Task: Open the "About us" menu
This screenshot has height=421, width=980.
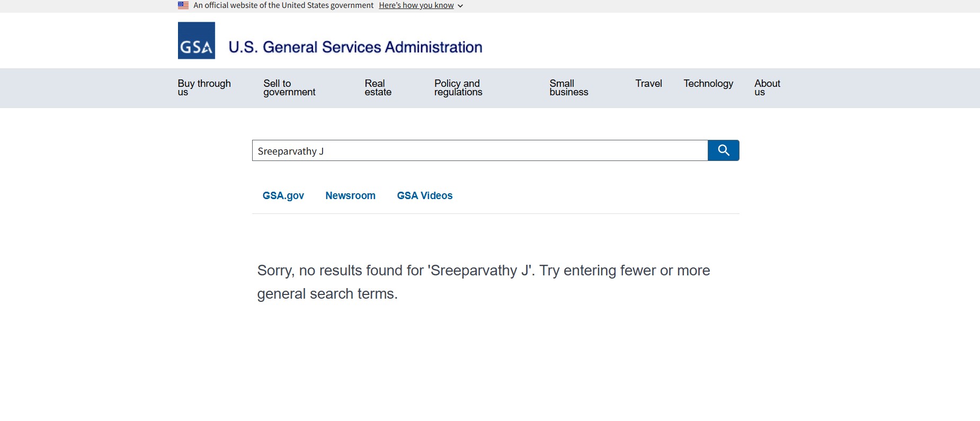Action: pos(767,87)
